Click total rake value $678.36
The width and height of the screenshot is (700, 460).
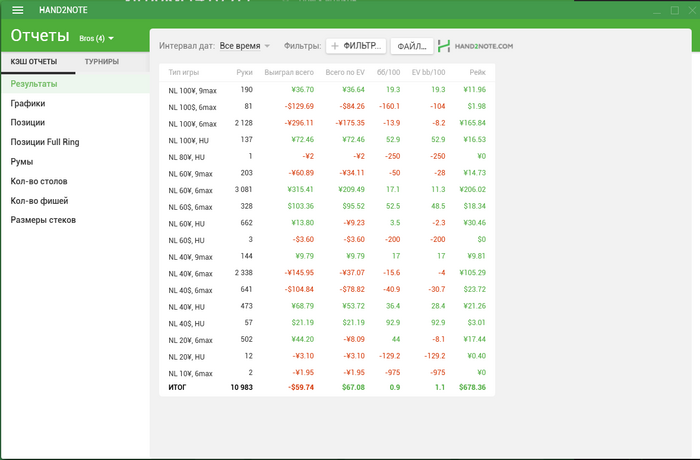[472, 387]
